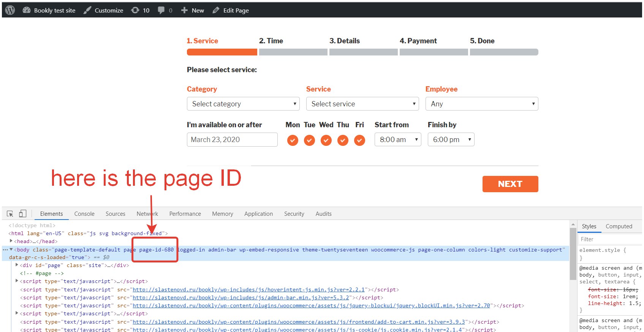This screenshot has height=332, width=644.
Task: Uncheck the Wed day checkbox
Action: click(326, 141)
